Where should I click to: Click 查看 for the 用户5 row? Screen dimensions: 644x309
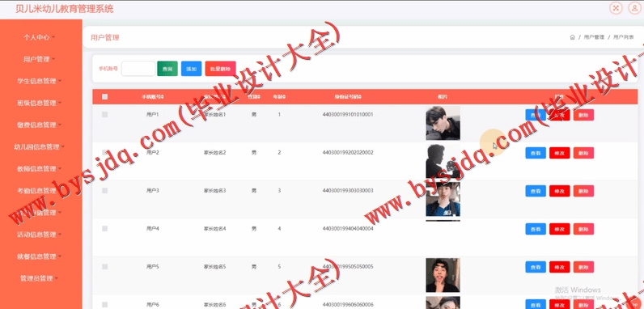point(536,267)
